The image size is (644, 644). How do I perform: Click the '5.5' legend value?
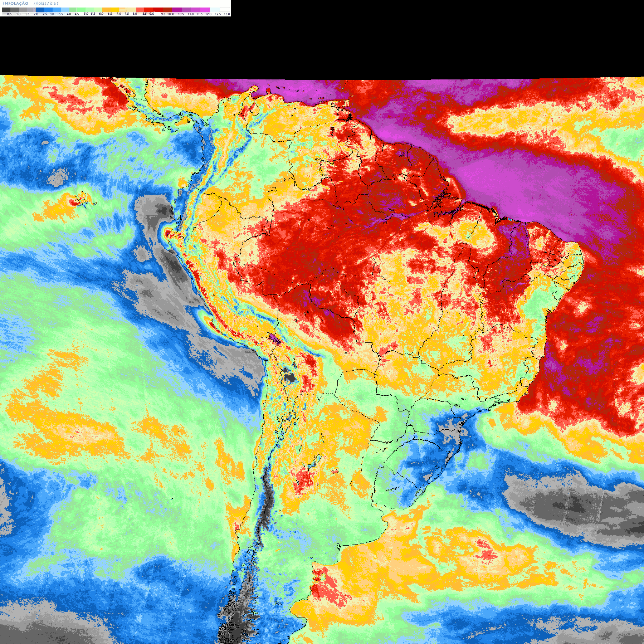coord(93,14)
